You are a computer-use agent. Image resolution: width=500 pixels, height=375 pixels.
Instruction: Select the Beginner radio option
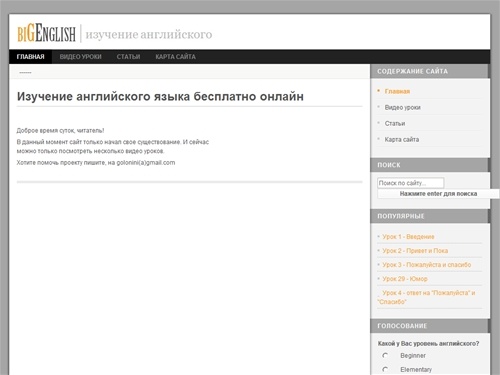[385, 355]
